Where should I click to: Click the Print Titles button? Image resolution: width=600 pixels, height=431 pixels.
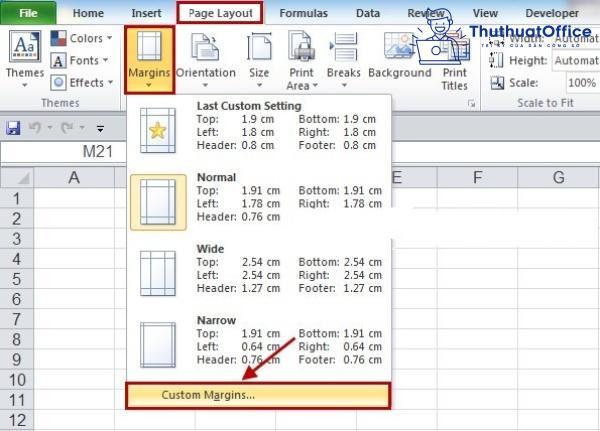455,62
